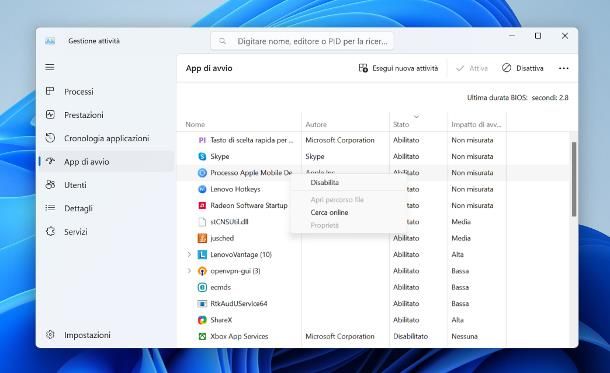The width and height of the screenshot is (610, 373).
Task: Open the Cronologia applicazioni tab
Action: (x=106, y=138)
